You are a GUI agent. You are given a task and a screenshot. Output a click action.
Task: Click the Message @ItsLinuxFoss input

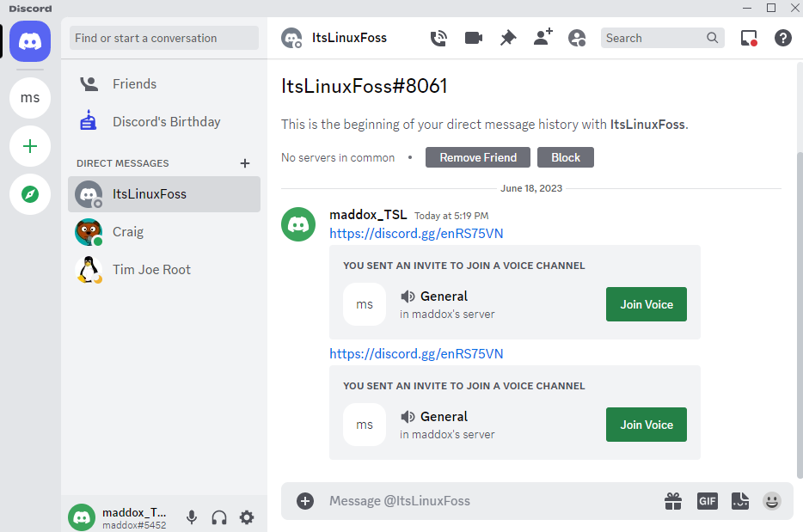click(x=492, y=501)
